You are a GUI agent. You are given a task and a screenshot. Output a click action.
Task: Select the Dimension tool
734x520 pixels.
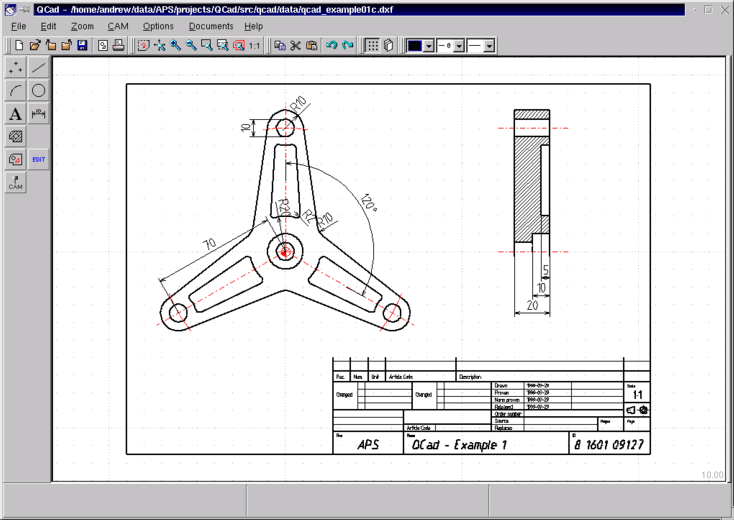(x=39, y=114)
